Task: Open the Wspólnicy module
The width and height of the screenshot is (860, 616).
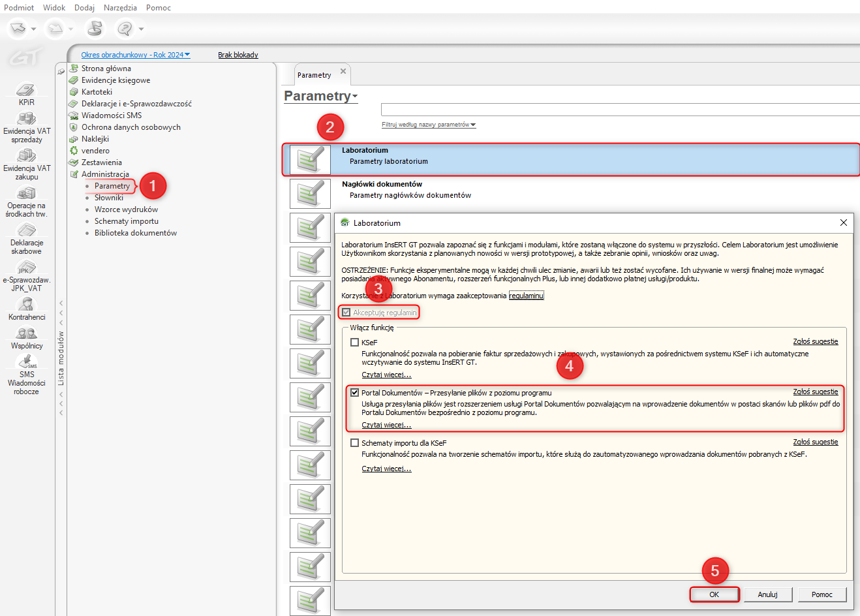Action: click(27, 338)
